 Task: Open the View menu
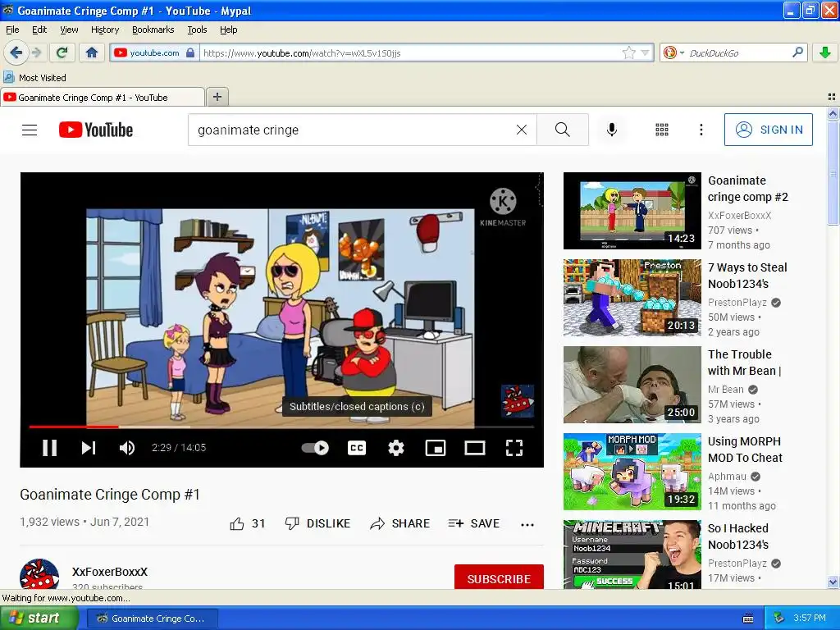click(69, 30)
